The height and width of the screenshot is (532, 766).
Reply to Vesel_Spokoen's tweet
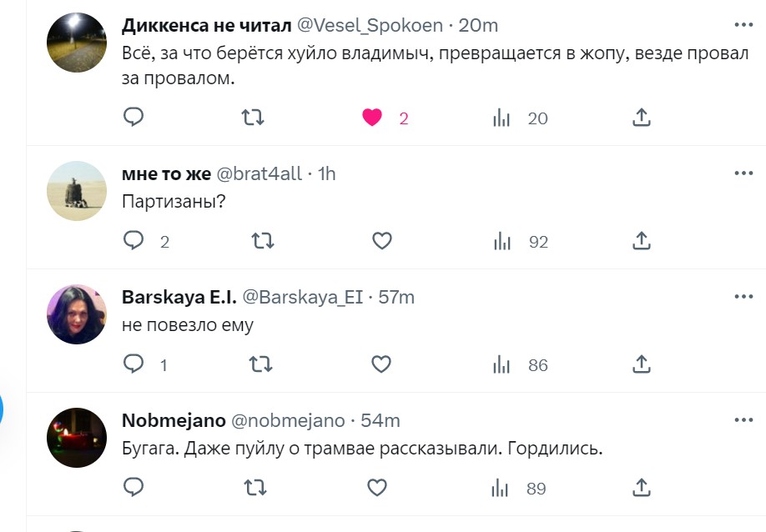click(134, 118)
